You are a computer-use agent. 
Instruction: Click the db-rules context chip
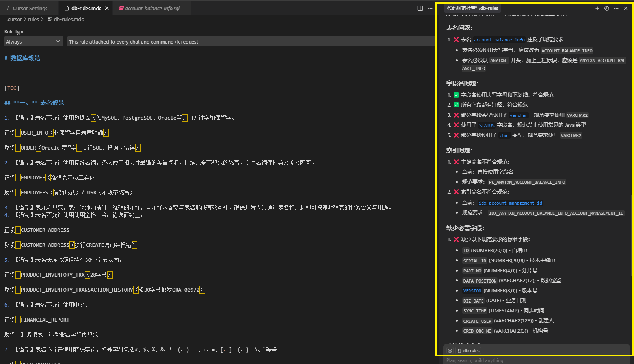point(468,351)
